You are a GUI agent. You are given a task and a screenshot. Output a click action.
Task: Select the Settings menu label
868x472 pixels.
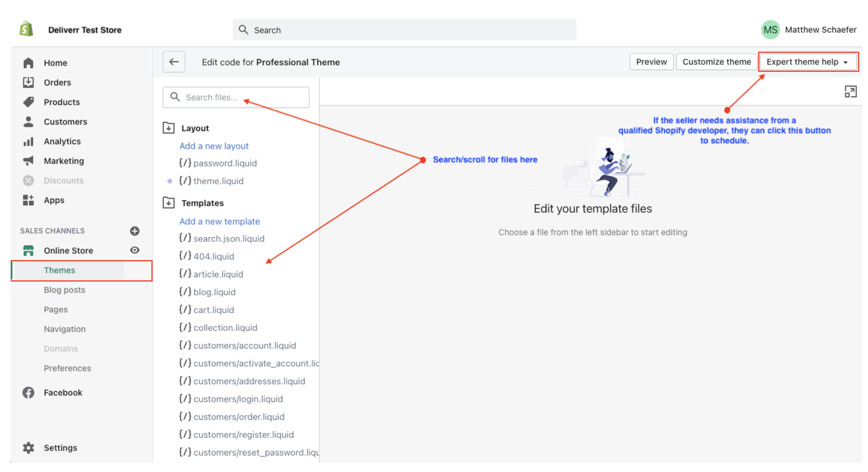[x=60, y=448]
